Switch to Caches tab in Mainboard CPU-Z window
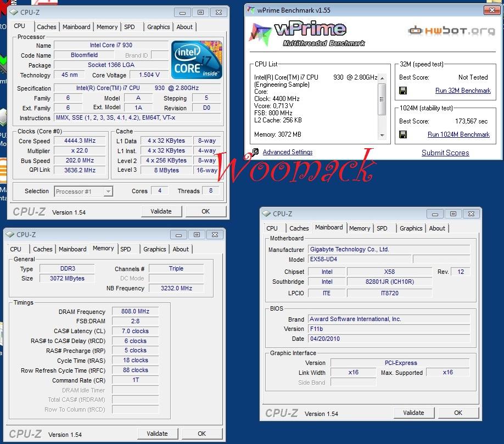 click(299, 228)
